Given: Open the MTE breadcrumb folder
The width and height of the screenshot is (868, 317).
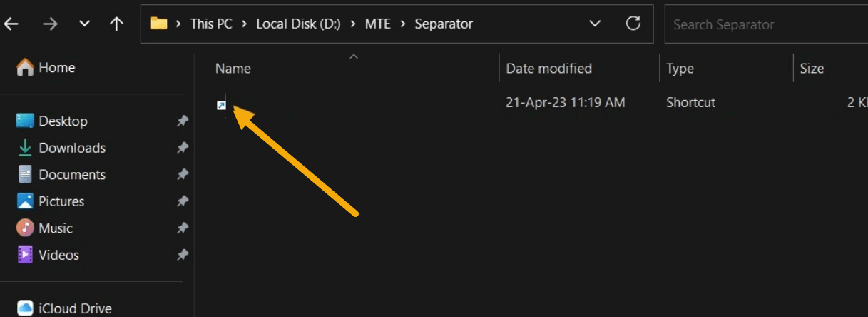Looking at the screenshot, I should [x=377, y=24].
